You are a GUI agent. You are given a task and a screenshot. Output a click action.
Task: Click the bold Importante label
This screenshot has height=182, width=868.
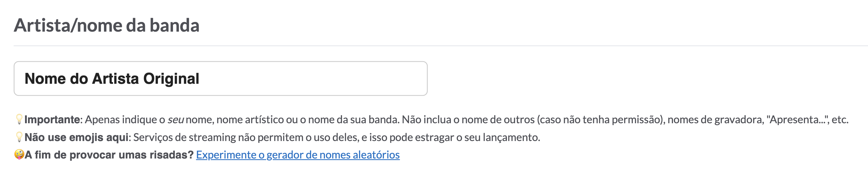[52, 120]
